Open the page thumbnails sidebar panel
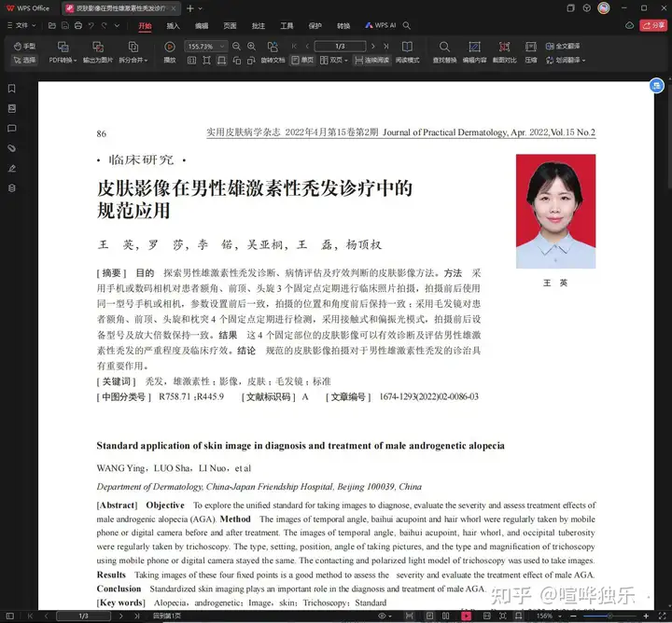 (12, 108)
